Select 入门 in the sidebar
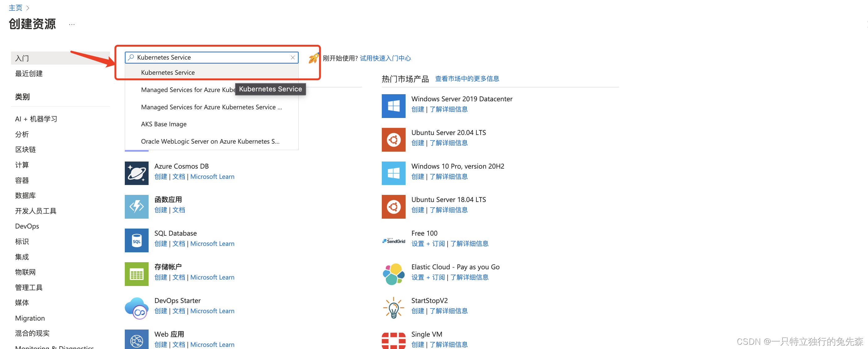The height and width of the screenshot is (349, 868). pos(60,58)
